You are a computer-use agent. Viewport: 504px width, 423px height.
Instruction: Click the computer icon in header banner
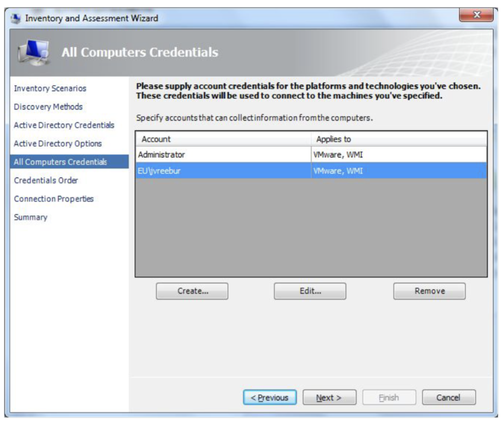[x=34, y=53]
